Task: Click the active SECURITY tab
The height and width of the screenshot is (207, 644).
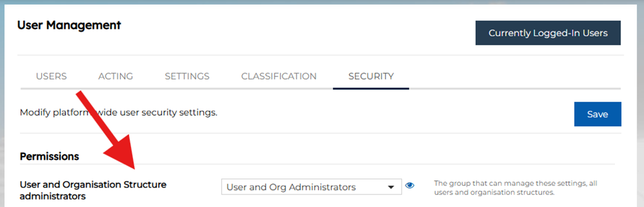Action: pyautogui.click(x=371, y=76)
